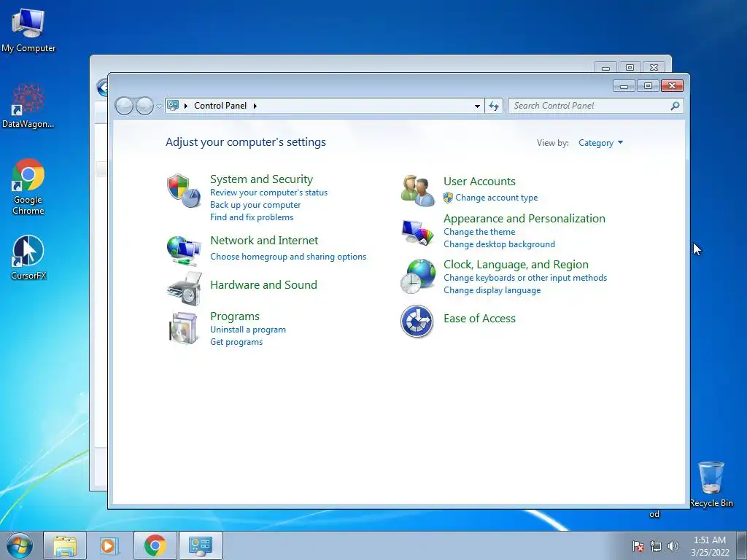This screenshot has width=747, height=560.
Task: Click the taskbar clock showing 1:51 AM
Action: tap(710, 546)
